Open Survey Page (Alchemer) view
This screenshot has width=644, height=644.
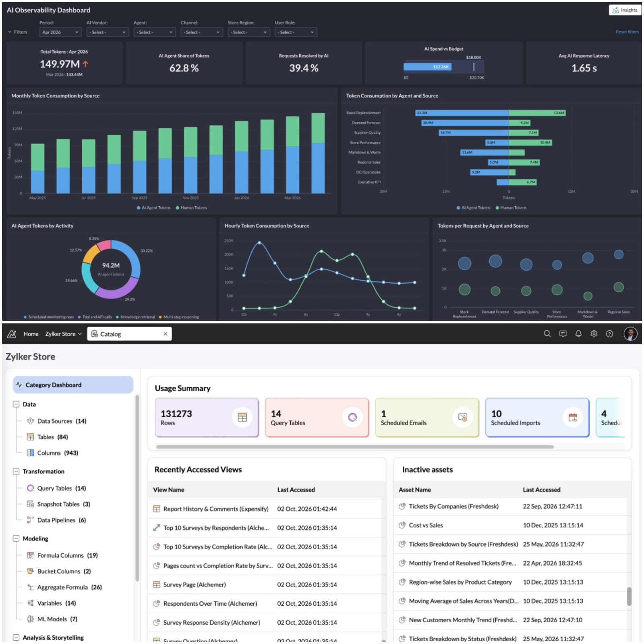point(195,584)
